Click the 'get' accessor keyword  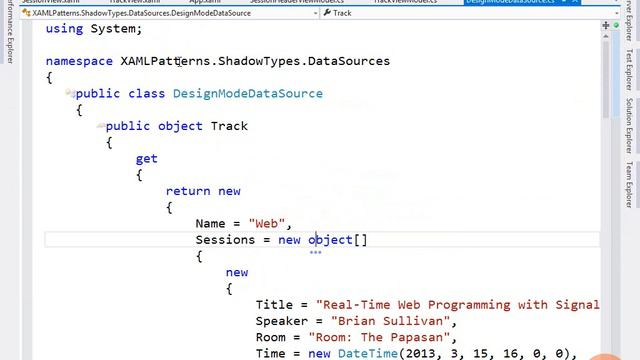pos(147,159)
